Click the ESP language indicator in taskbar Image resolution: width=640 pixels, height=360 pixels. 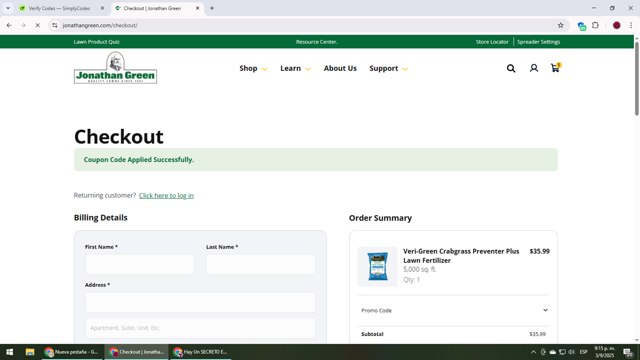pyautogui.click(x=584, y=352)
